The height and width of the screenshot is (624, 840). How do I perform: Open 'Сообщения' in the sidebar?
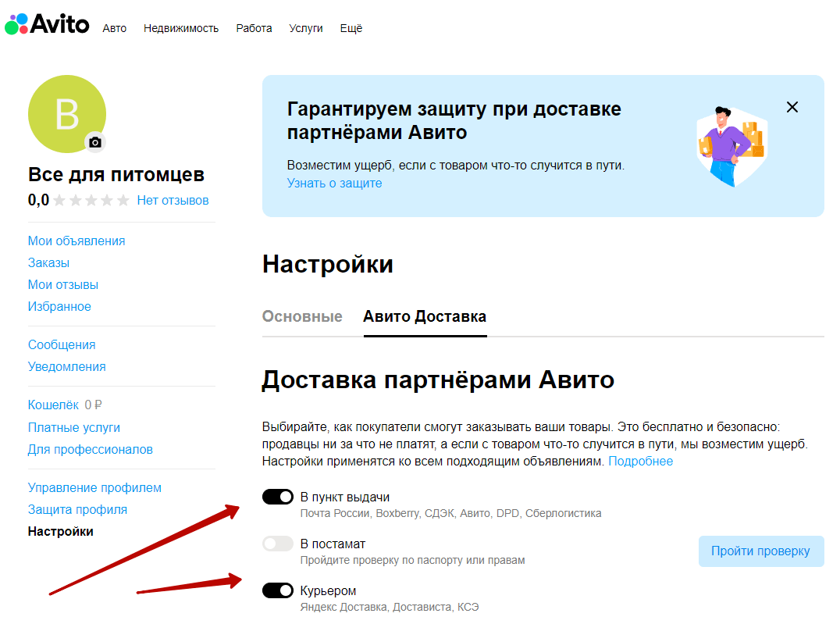click(62, 345)
